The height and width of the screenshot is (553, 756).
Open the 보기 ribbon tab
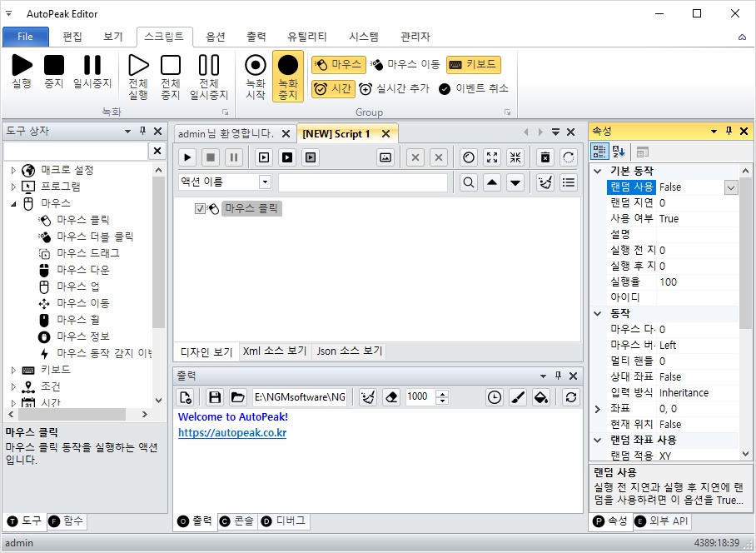[x=113, y=37]
